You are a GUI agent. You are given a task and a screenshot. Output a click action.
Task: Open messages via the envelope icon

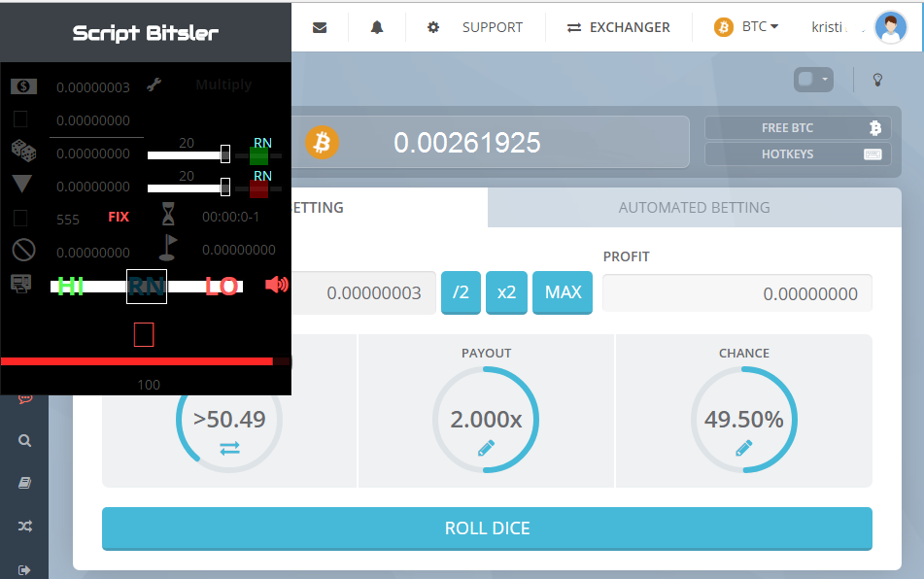(x=320, y=27)
